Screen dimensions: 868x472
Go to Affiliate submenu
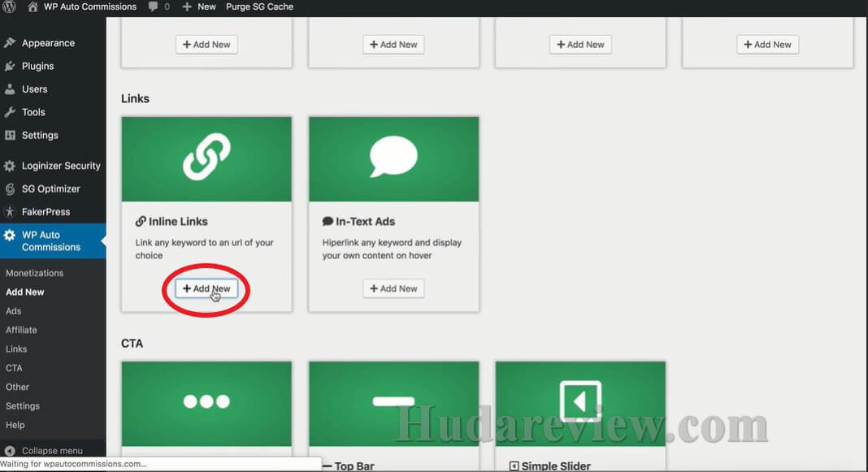[x=21, y=330]
